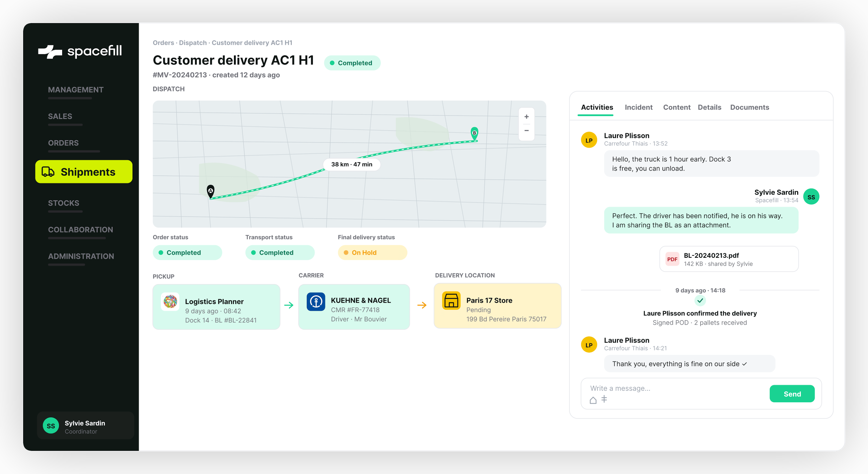Go to Shipments in sidebar
Screen dimensions: 868x474
pos(84,172)
